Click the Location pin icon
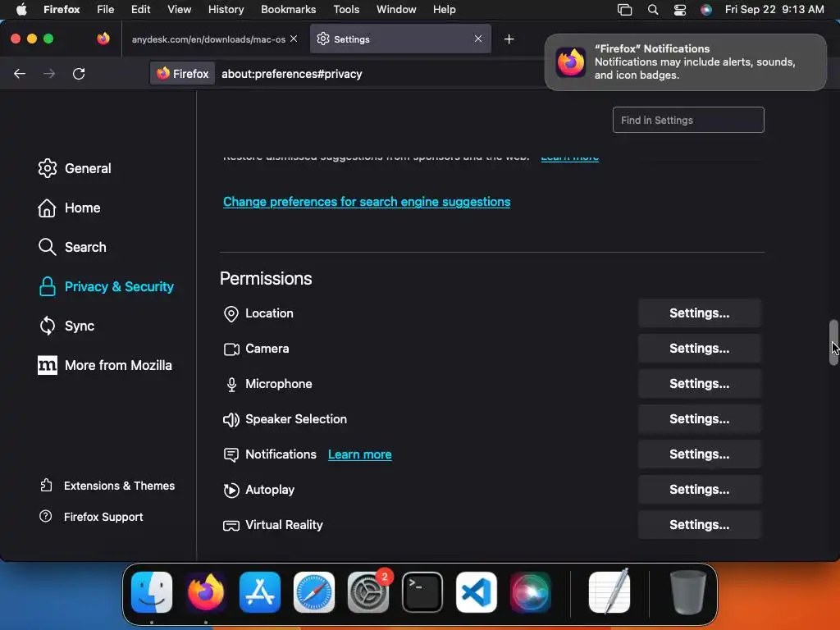 [x=231, y=314]
